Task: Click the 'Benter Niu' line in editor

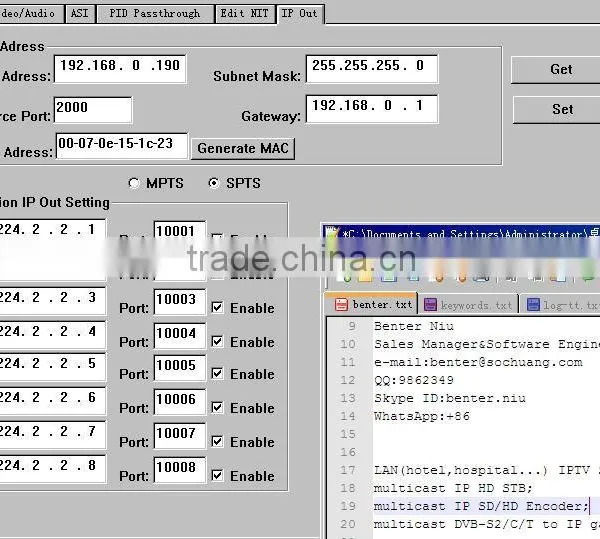Action: coord(414,326)
